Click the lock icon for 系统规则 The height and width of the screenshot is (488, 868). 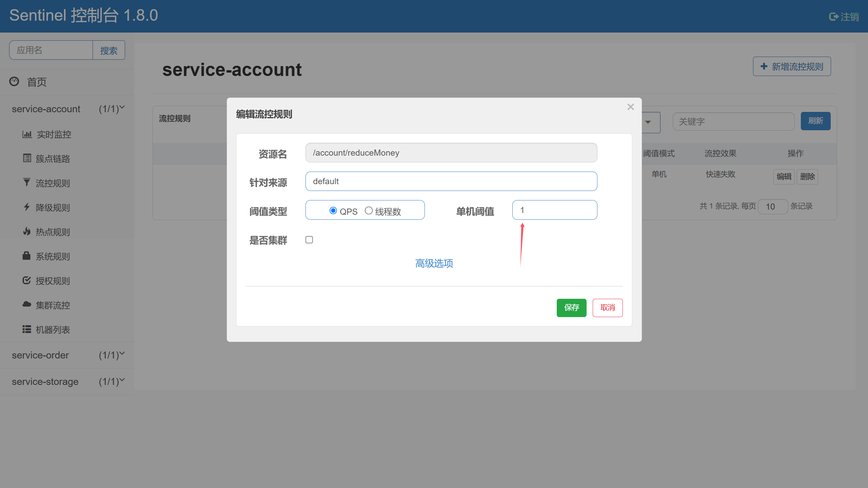click(x=27, y=256)
